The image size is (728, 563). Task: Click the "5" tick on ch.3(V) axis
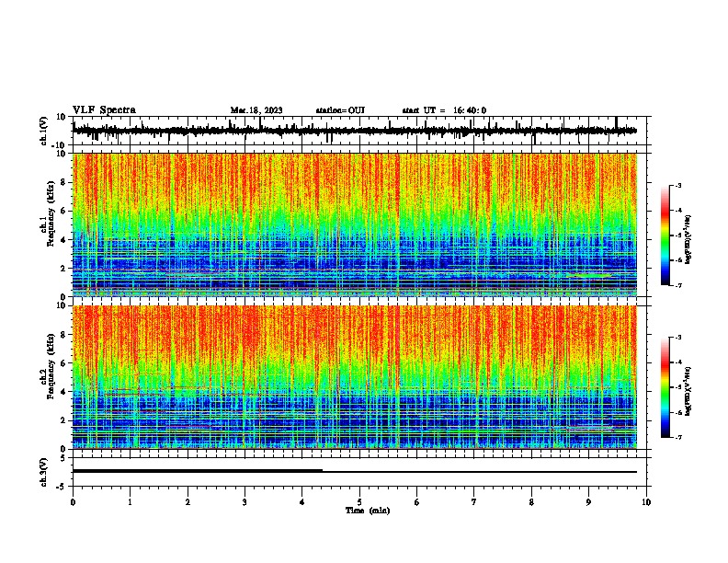63,458
